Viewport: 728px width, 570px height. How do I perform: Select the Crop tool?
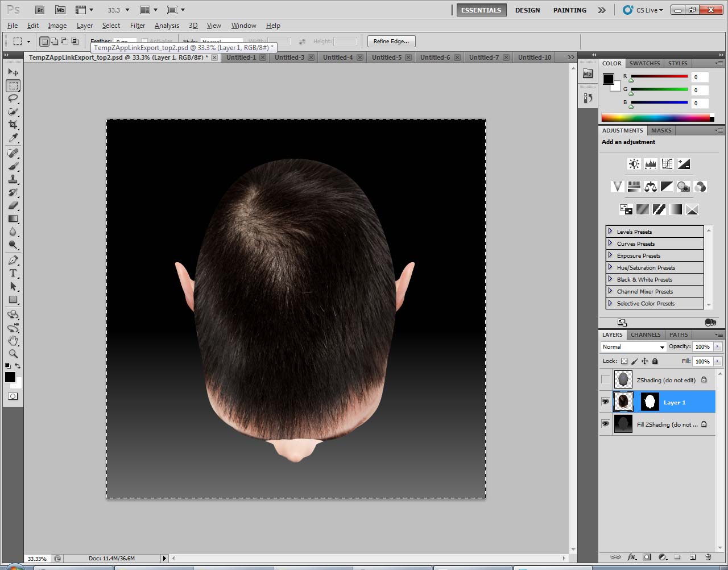pos(13,125)
